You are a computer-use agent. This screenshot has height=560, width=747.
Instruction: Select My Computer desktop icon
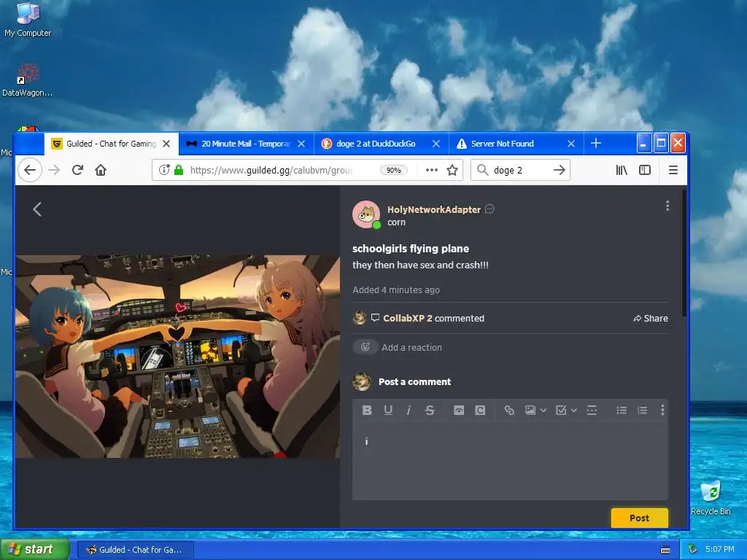pos(28,20)
